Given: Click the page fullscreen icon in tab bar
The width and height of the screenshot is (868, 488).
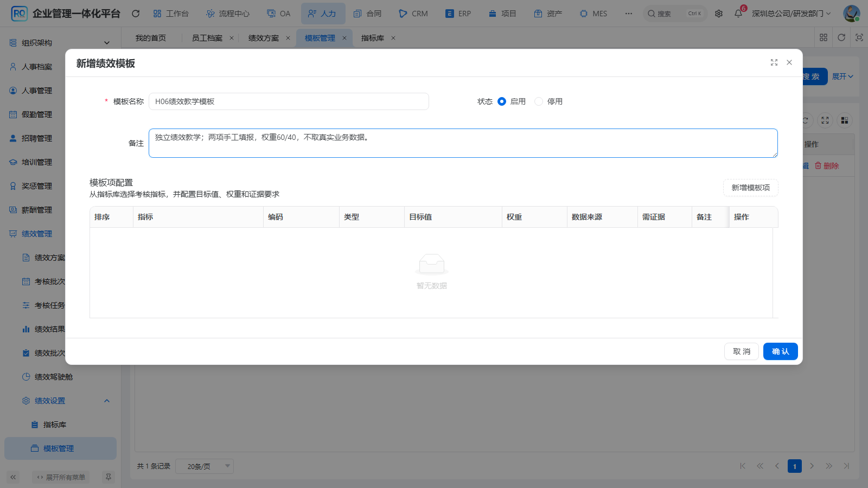Looking at the screenshot, I should point(859,37).
